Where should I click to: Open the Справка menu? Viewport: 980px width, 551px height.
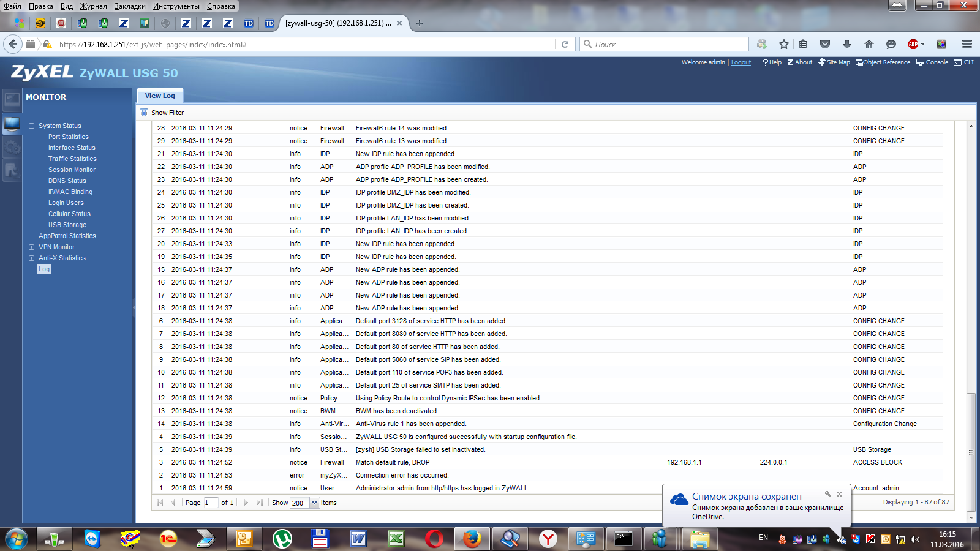point(221,6)
